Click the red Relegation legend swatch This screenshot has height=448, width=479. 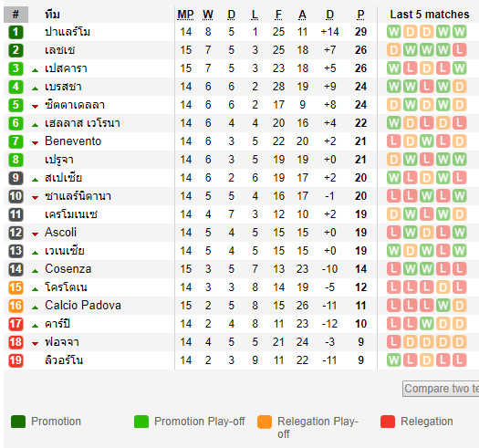388,422
